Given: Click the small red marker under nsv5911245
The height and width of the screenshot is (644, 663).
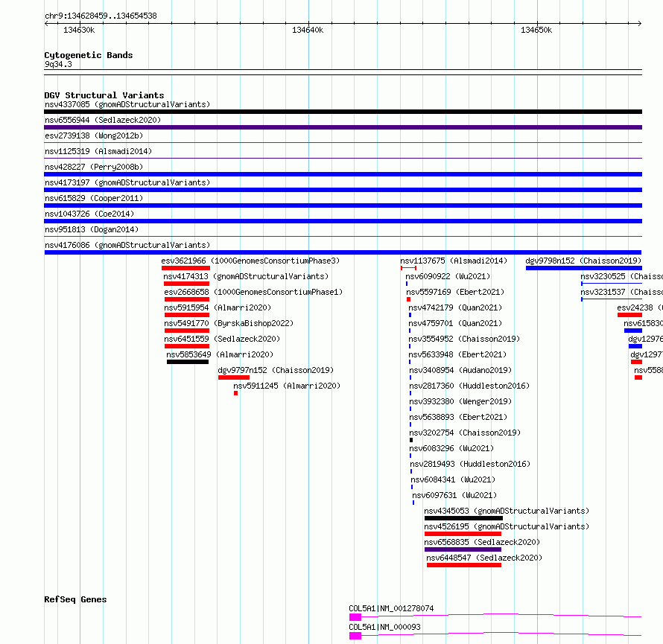Looking at the screenshot, I should (236, 393).
